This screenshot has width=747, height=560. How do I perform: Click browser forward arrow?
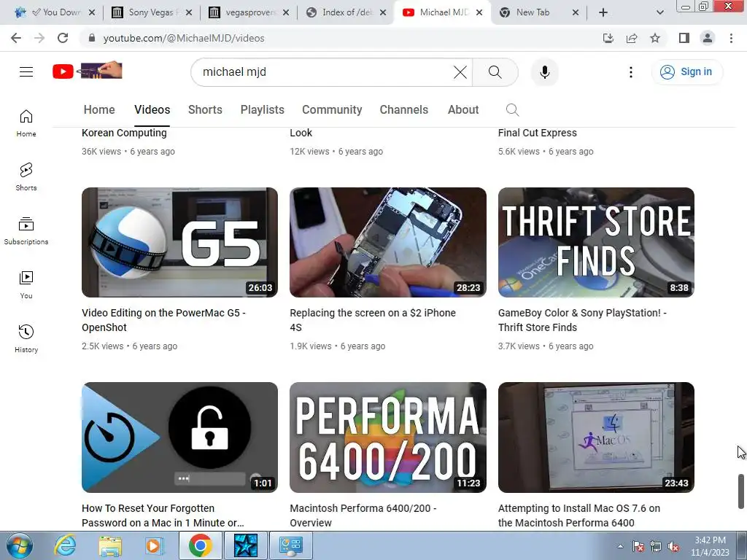tap(39, 38)
